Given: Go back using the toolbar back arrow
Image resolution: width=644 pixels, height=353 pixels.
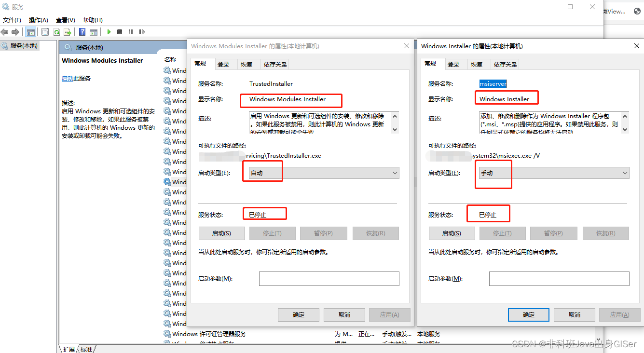Looking at the screenshot, I should [5, 32].
